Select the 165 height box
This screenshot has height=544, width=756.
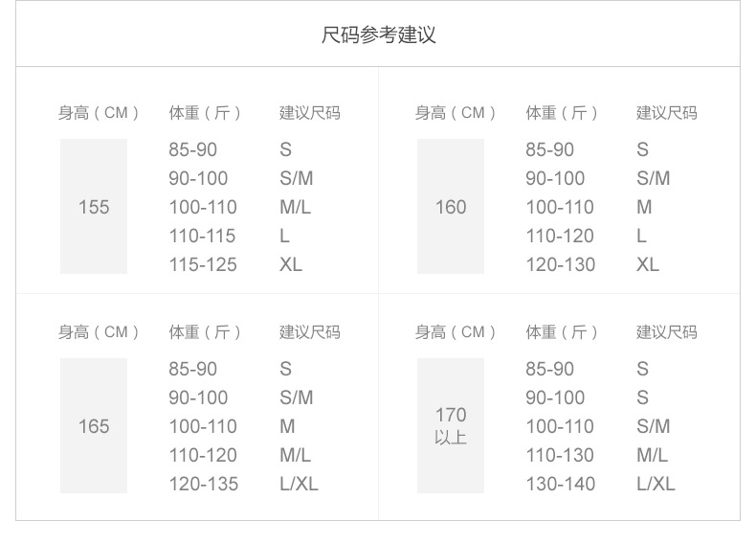pyautogui.click(x=94, y=426)
